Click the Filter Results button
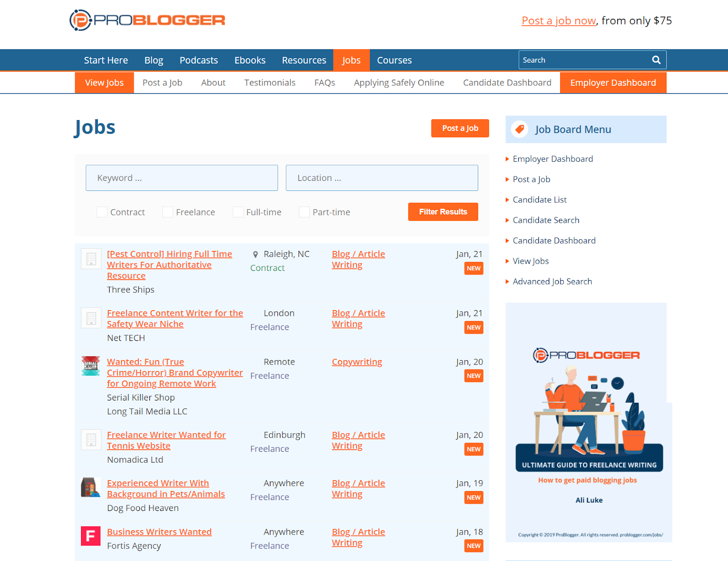The height and width of the screenshot is (561, 728). (x=443, y=212)
